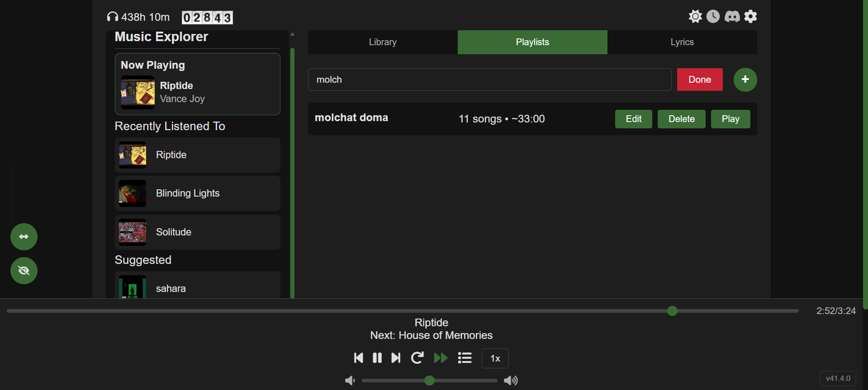Viewport: 868px width, 390px height.
Task: Click the 02843 play counter
Action: [x=207, y=18]
